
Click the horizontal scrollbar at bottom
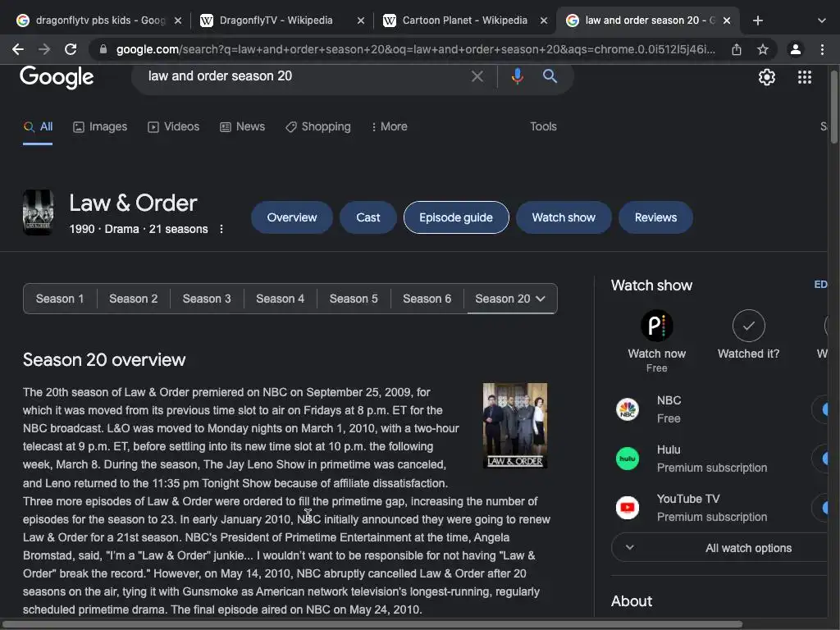pyautogui.click(x=372, y=624)
